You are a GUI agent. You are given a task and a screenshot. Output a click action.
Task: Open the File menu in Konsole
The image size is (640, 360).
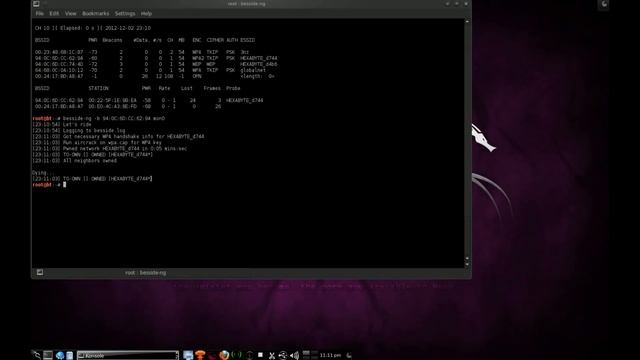(x=39, y=13)
